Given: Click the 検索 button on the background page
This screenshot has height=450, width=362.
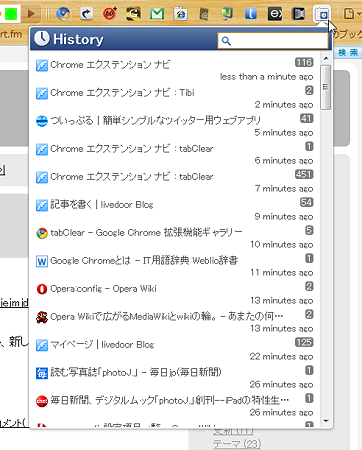Looking at the screenshot, I should tap(348, 53).
